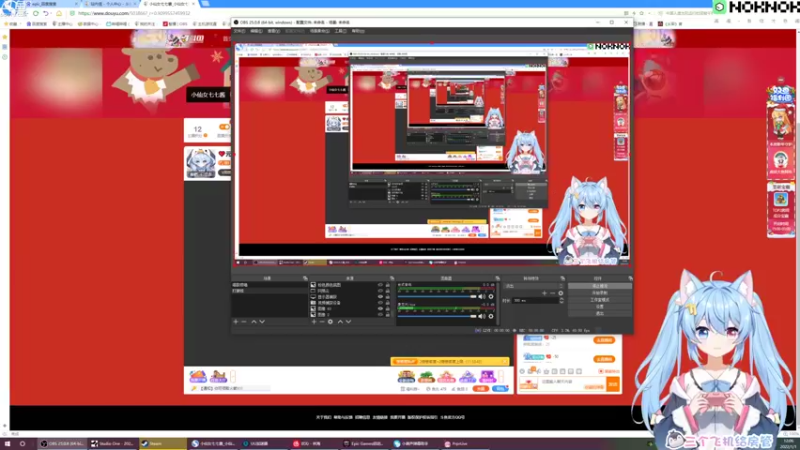The image size is (800, 450).
Task: Click OBS Studio Mode button in Controls
Action: point(599,299)
